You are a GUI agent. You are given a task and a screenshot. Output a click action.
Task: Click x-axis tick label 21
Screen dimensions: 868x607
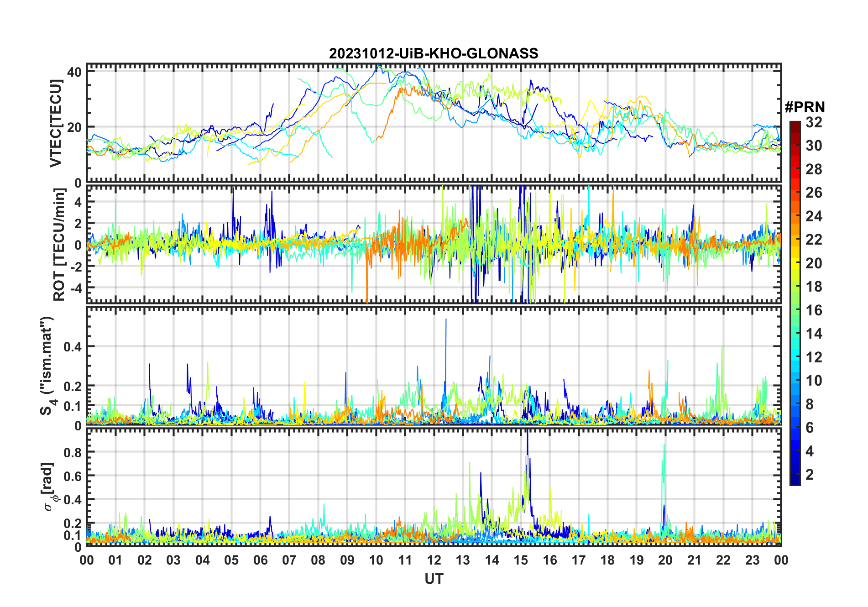(x=694, y=560)
